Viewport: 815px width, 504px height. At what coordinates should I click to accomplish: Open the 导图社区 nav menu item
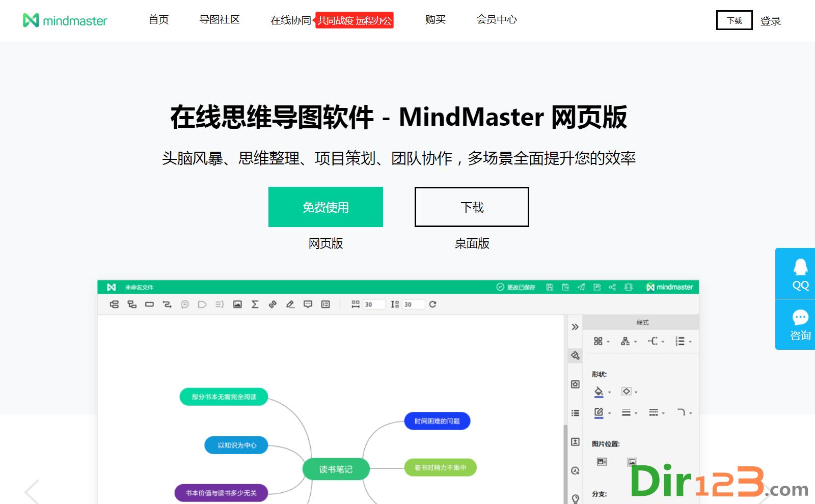(220, 20)
